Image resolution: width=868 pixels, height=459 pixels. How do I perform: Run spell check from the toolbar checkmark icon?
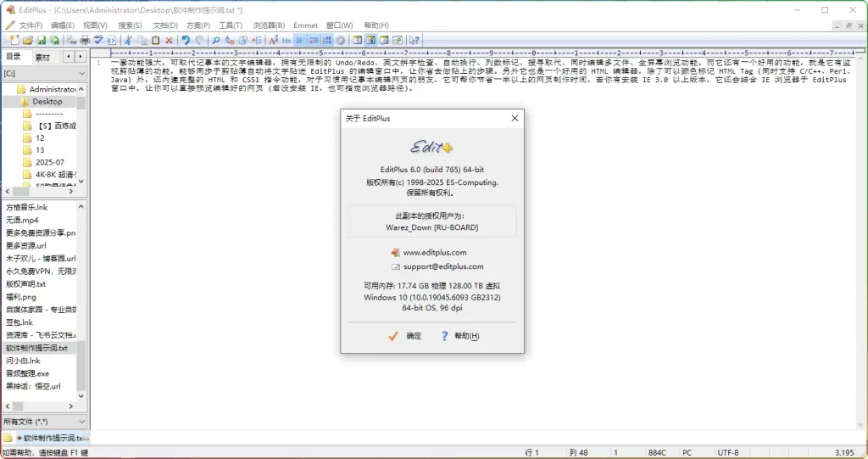pos(98,40)
